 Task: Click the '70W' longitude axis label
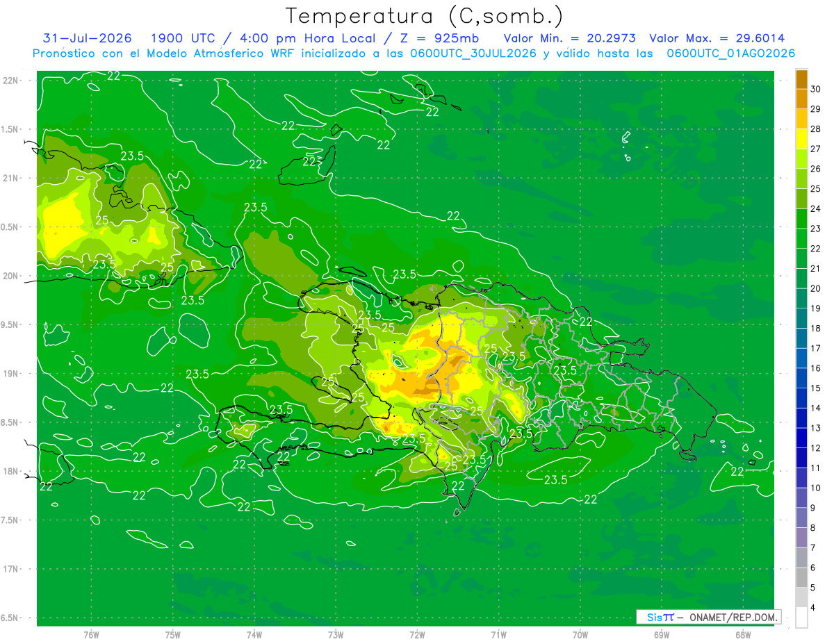pyautogui.click(x=580, y=635)
